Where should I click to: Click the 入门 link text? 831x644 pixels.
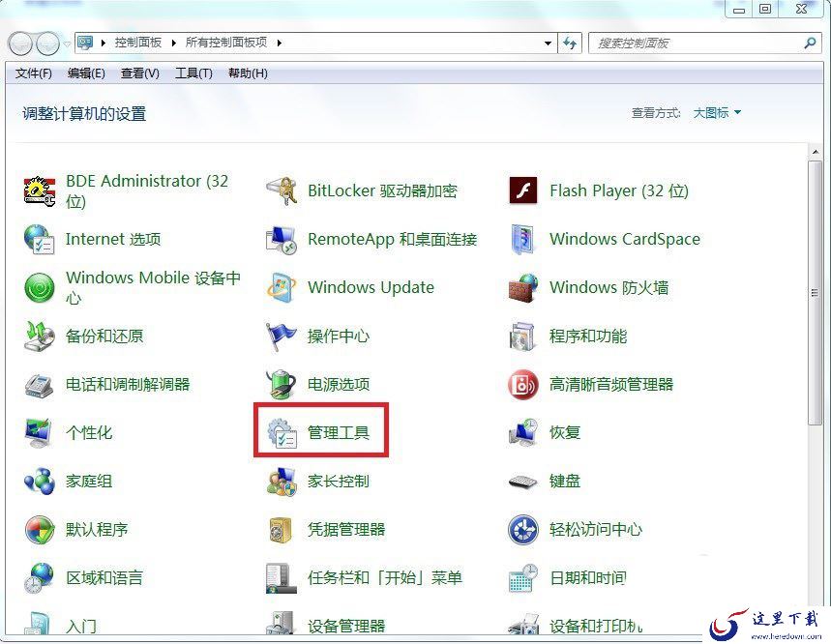pos(81,626)
